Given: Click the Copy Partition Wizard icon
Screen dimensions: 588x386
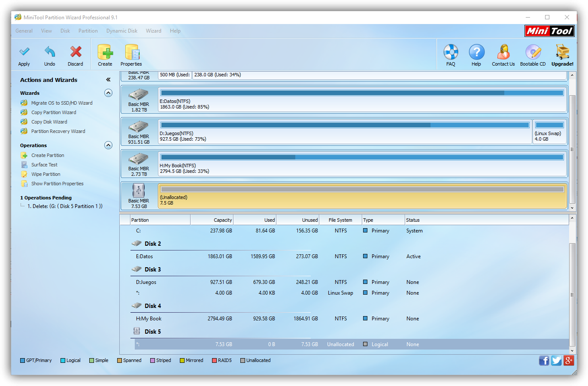Looking at the screenshot, I should pos(24,112).
